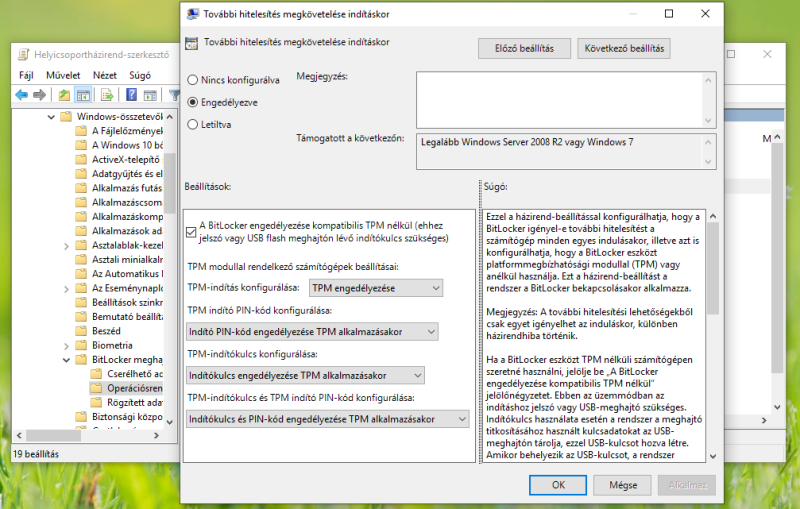The image size is (800, 509).
Task: Select the 'Alkalmazáscsom' tree folder
Action: pos(119,202)
